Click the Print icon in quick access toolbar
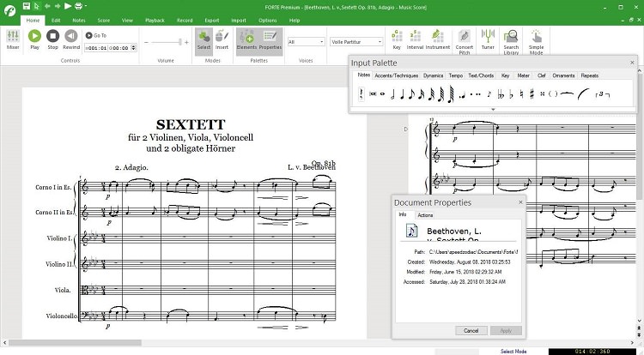Image resolution: width=644 pixels, height=355 pixels. [78, 6]
